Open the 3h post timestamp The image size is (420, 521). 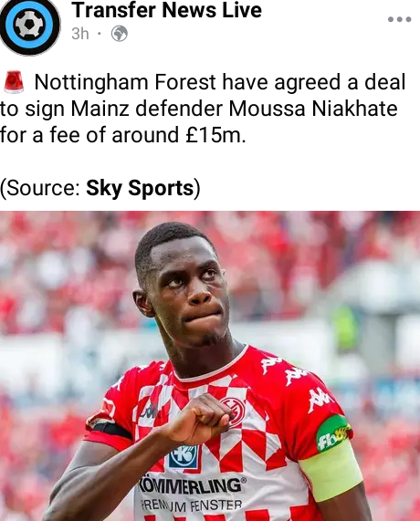tap(80, 34)
